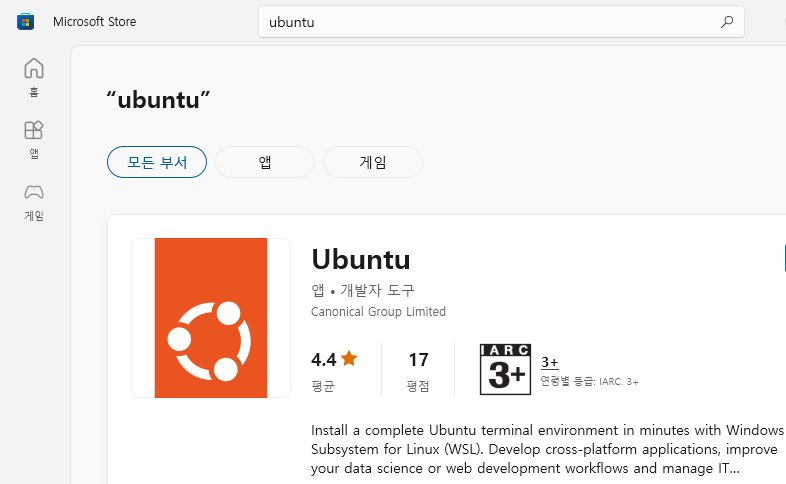Filter results by 앱 chip
Image resolution: width=786 pixels, height=484 pixels.
click(x=265, y=162)
